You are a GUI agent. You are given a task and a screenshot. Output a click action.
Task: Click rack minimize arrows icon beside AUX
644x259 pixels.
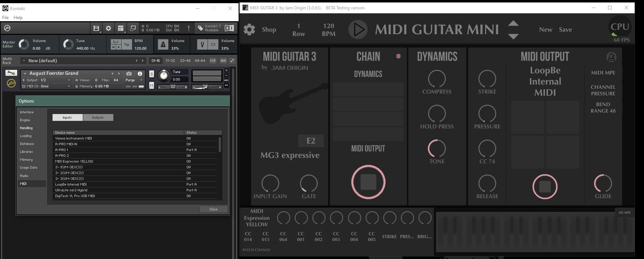click(x=232, y=60)
